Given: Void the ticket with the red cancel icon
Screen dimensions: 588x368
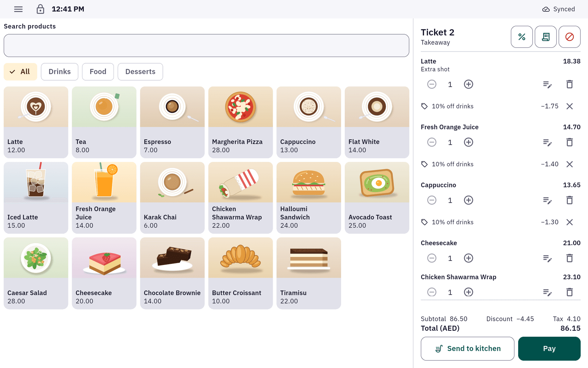Looking at the screenshot, I should [570, 37].
